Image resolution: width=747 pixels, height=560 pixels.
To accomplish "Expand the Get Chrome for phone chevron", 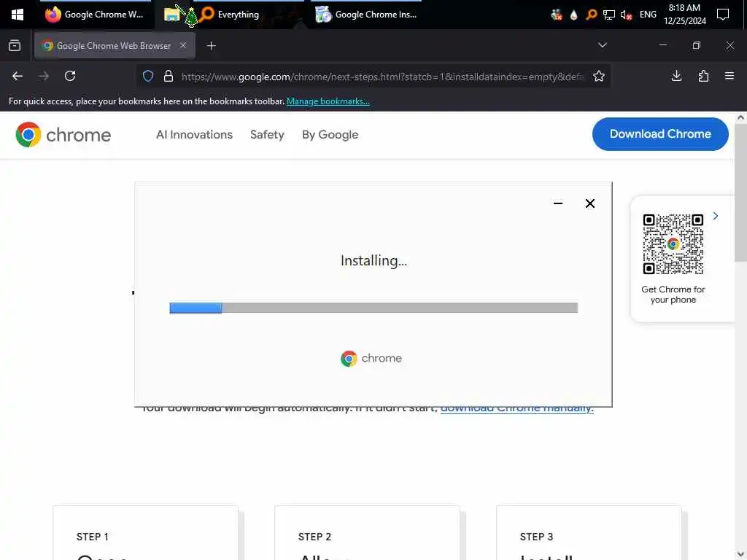I will [x=716, y=216].
